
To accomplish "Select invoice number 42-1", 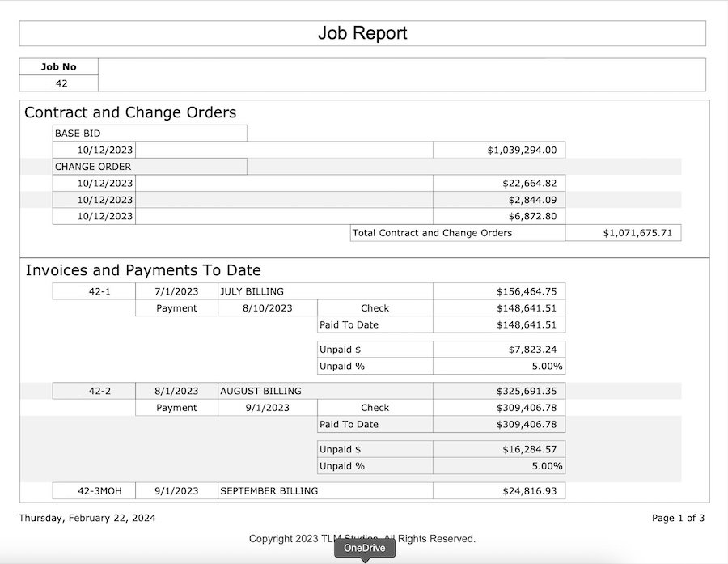I will tap(94, 291).
